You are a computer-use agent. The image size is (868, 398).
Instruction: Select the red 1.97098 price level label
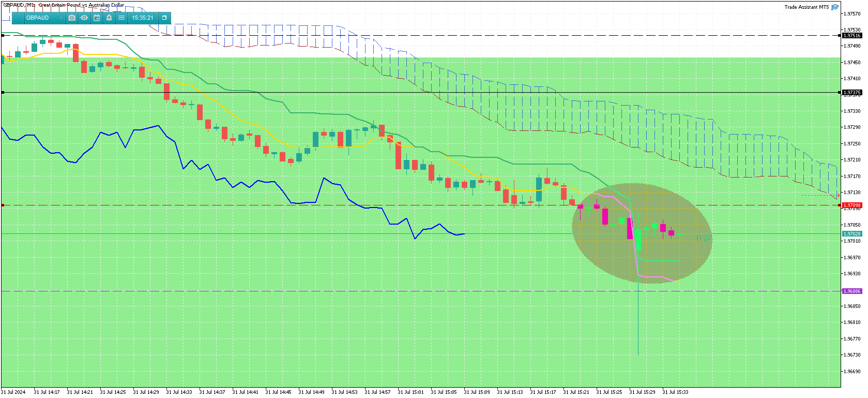[x=852, y=205]
